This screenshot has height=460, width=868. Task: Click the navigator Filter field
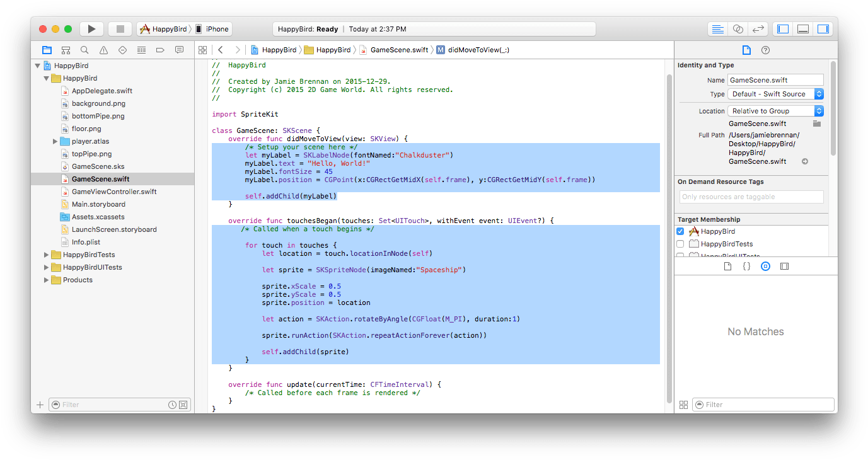[x=107, y=405]
